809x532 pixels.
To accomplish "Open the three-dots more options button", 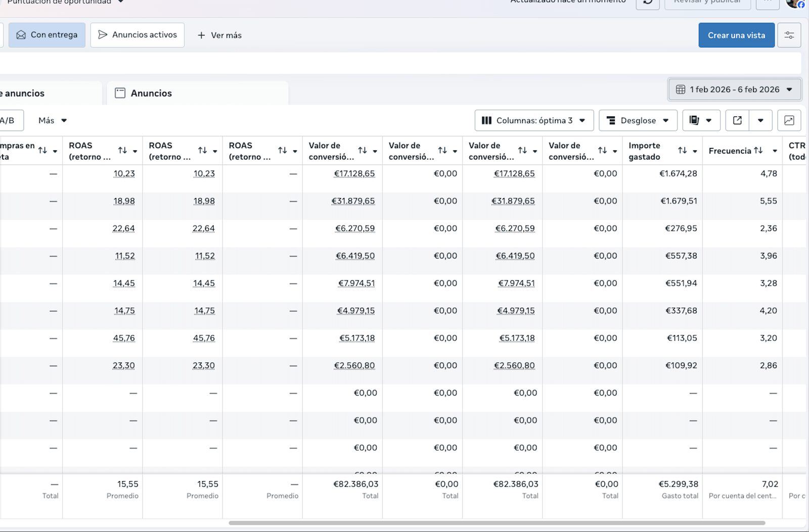I will (768, 3).
